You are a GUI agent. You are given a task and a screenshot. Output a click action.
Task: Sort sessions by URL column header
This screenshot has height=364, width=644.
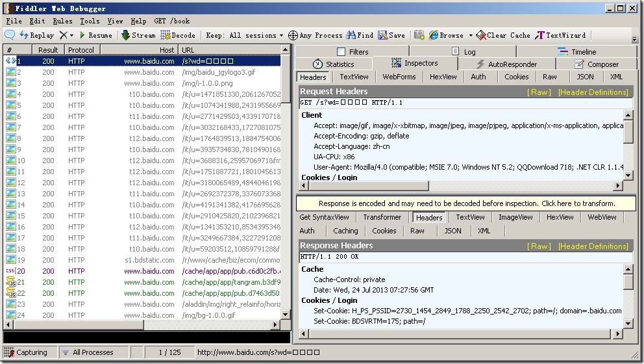pos(230,50)
